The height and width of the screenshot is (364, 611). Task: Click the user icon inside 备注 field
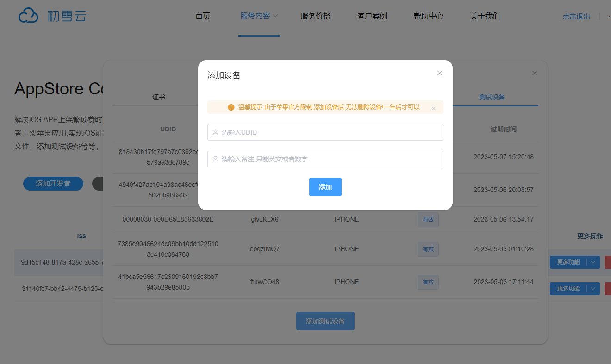point(215,159)
